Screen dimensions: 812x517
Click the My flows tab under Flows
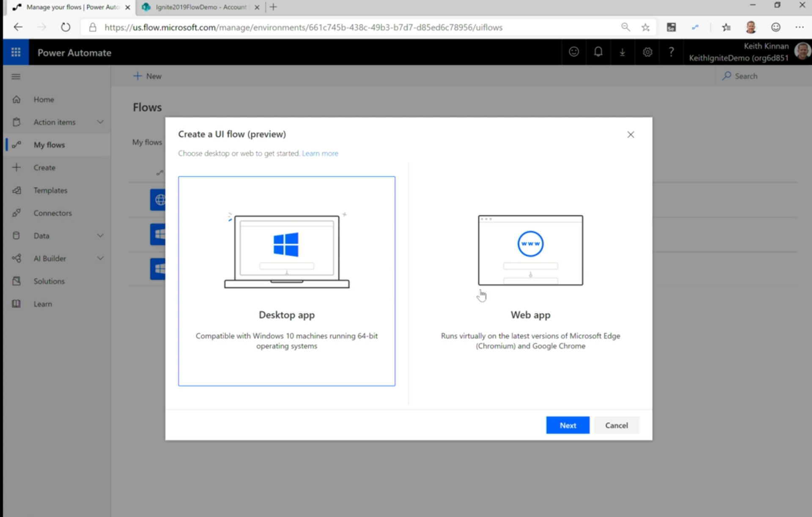click(x=147, y=142)
